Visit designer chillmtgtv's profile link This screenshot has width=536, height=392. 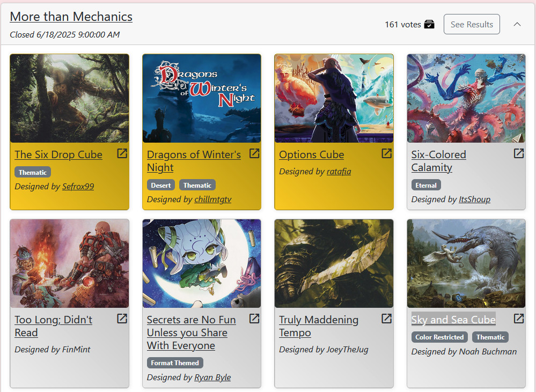[213, 199]
